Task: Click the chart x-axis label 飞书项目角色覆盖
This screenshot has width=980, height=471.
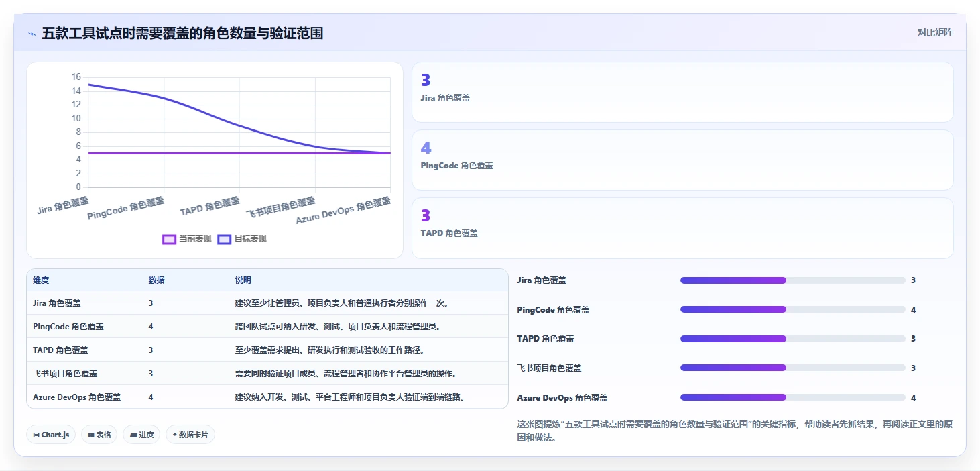Action: tap(281, 207)
